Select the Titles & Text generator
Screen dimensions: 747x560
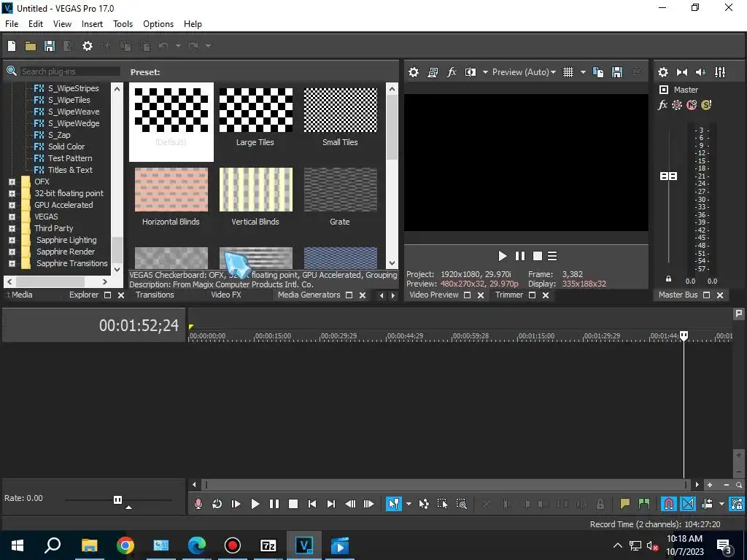(70, 170)
